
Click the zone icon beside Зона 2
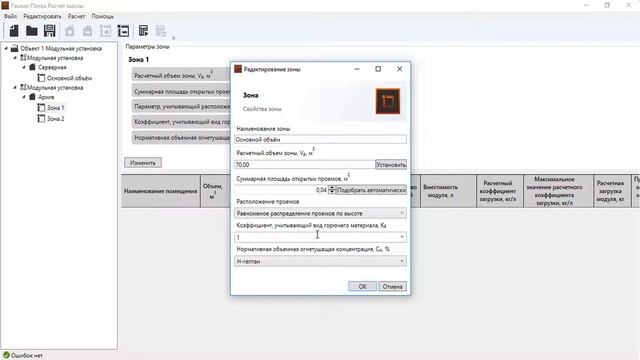(x=41, y=118)
